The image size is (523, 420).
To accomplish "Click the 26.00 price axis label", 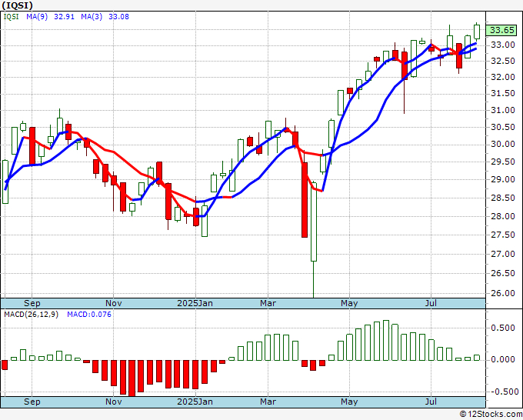I will 503,293.
